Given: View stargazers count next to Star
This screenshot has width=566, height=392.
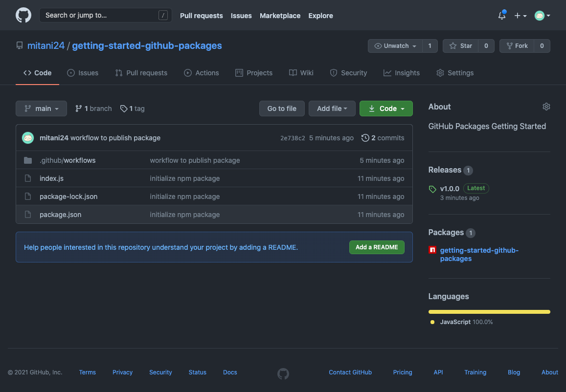Looking at the screenshot, I should pyautogui.click(x=486, y=46).
